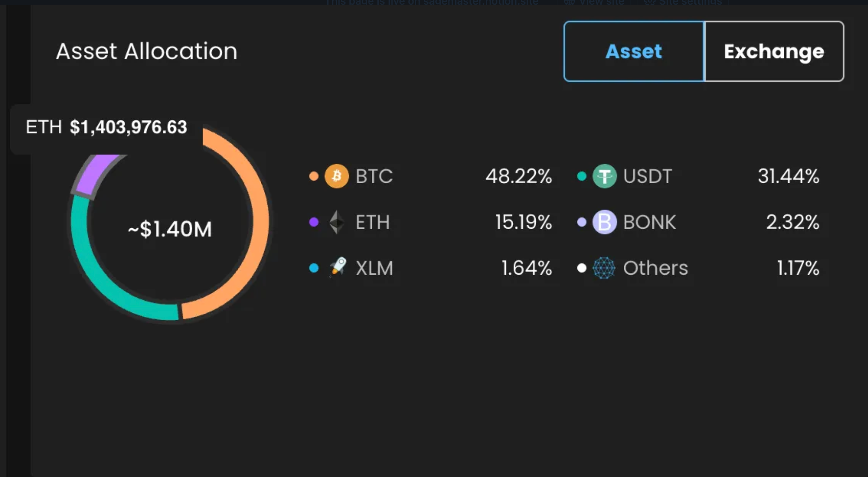Viewport: 868px width, 477px height.
Task: Click the Tether USDT icon
Action: (x=604, y=176)
